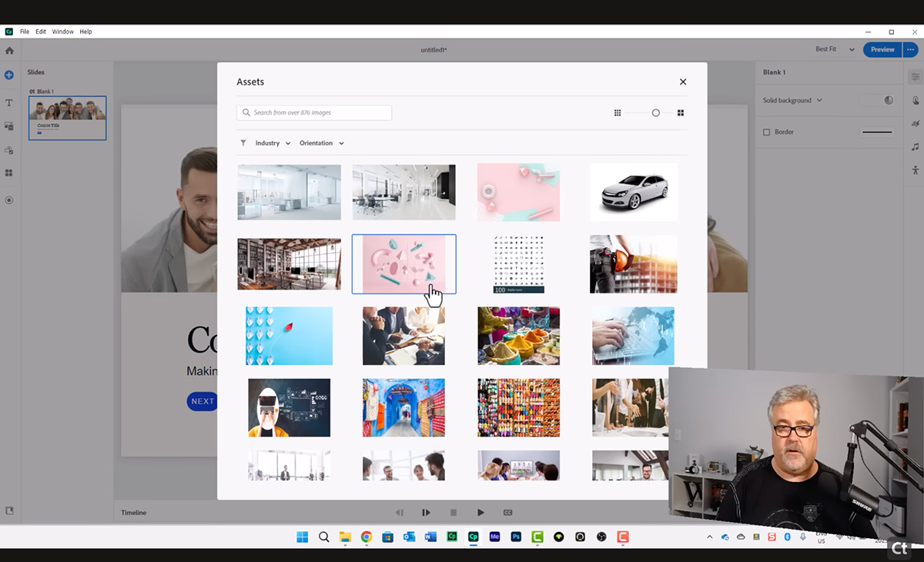
Task: Click the Home icon in the sidebar
Action: [8, 50]
